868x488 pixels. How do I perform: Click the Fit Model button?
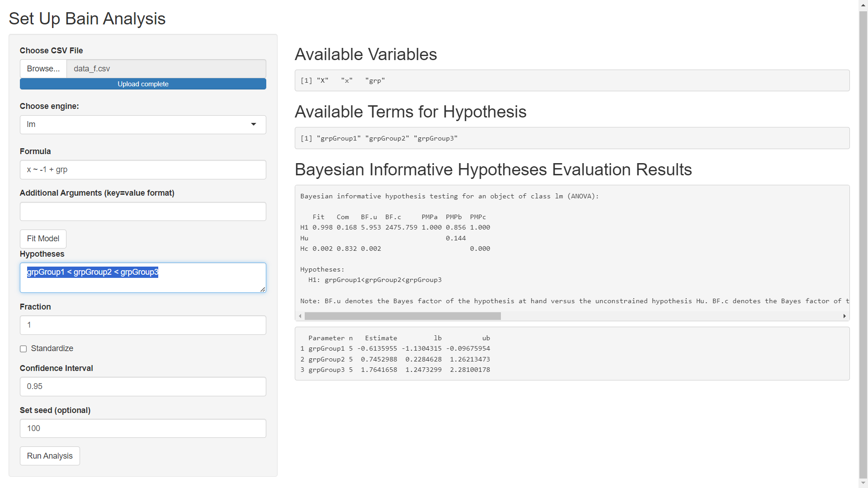pyautogui.click(x=43, y=239)
